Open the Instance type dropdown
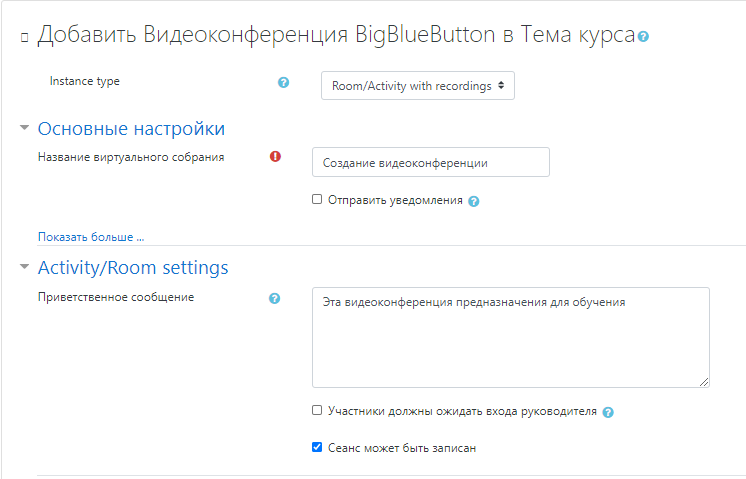The image size is (746, 479). [417, 86]
